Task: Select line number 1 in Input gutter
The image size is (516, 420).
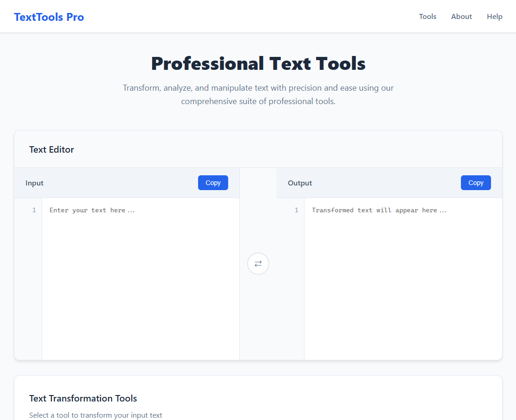Action: (x=34, y=210)
